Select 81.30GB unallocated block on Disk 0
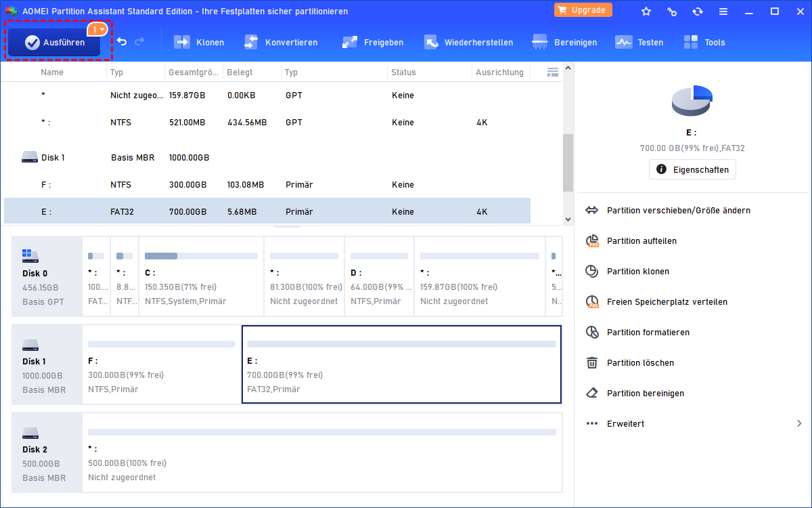 tap(304, 276)
